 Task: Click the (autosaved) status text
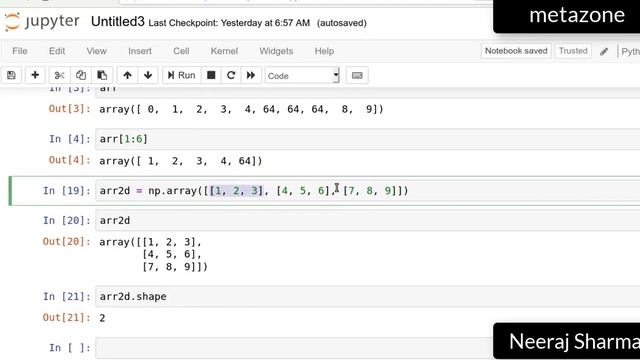[x=342, y=23]
